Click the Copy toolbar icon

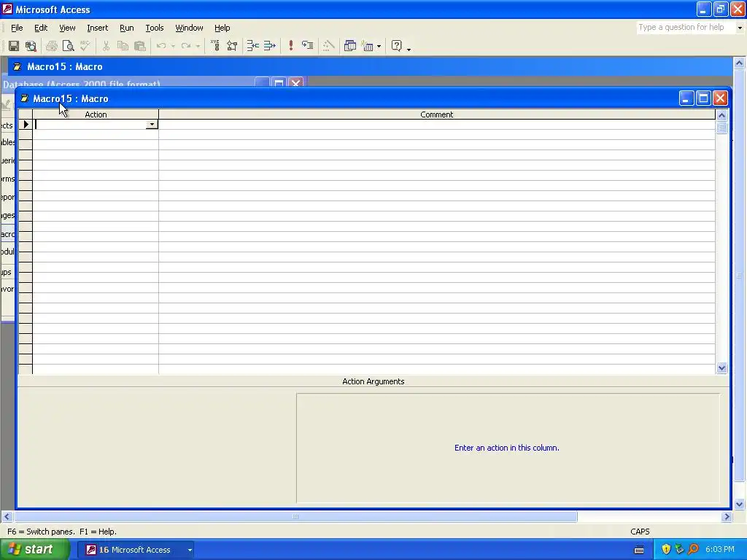(123, 46)
